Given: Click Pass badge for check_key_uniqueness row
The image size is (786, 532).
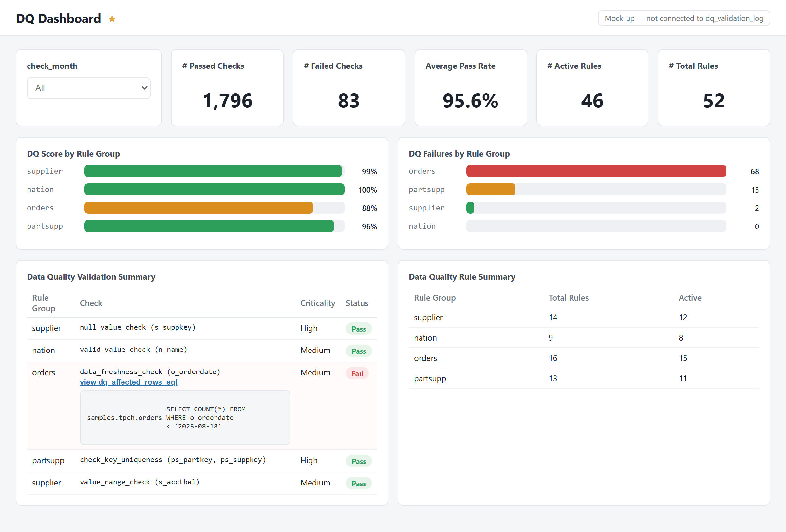Looking at the screenshot, I should click(359, 461).
